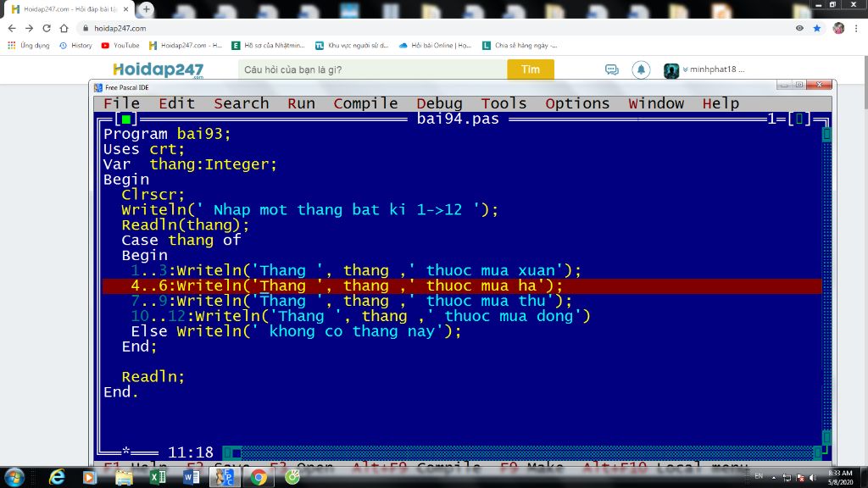Bookmark this page with star icon

tap(817, 28)
